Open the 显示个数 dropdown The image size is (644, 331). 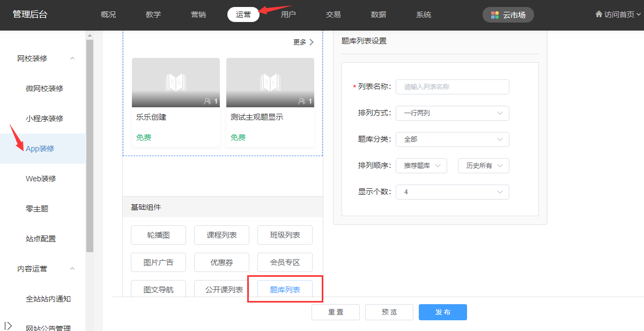452,192
